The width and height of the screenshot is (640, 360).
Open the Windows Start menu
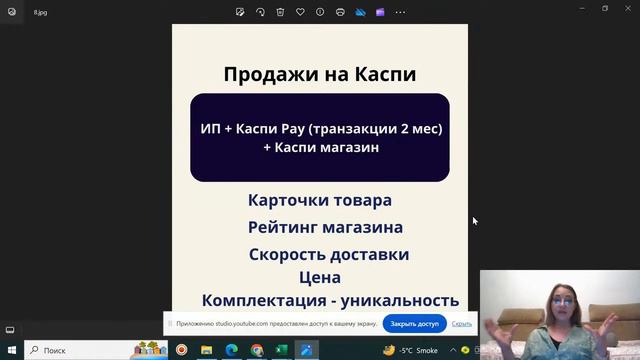click(x=12, y=350)
